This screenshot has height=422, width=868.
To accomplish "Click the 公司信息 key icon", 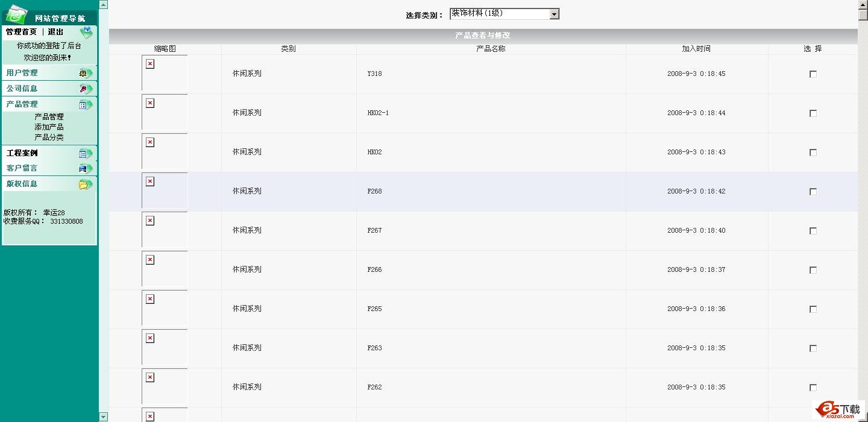I will 86,89.
